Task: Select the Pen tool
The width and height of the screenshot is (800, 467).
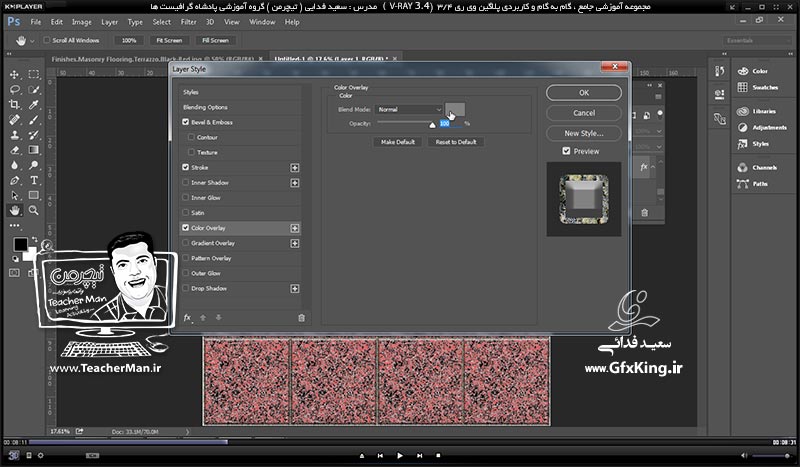Action: [14, 180]
